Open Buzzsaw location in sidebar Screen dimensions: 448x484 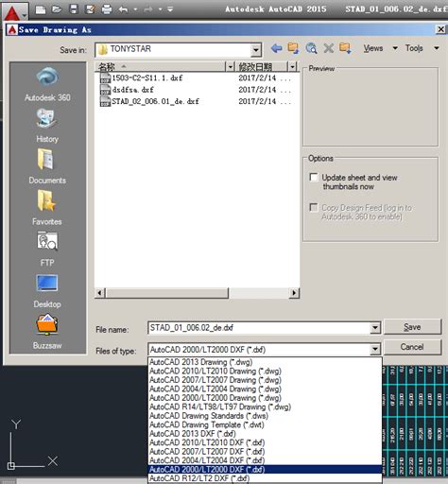47,332
